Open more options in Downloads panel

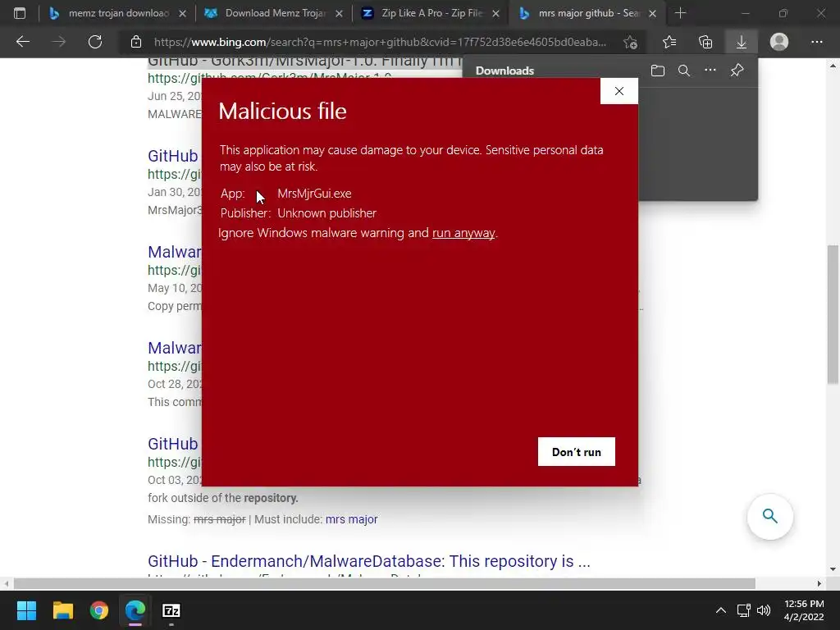point(710,71)
